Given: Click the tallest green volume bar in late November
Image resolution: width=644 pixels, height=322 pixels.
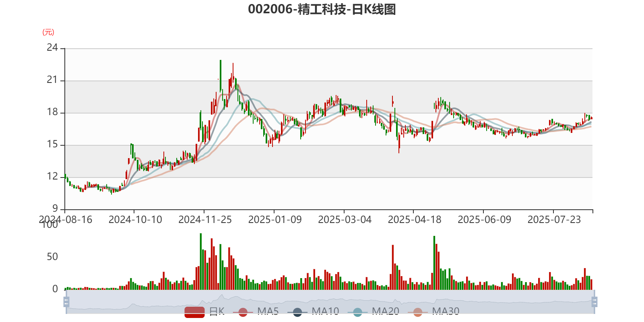Looking at the screenshot, I should click(201, 262).
